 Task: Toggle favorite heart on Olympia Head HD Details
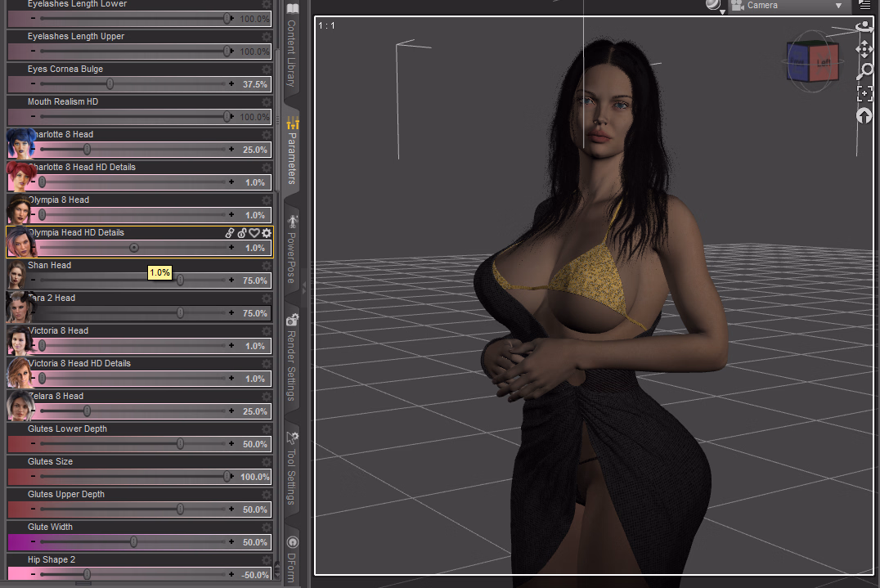point(254,233)
